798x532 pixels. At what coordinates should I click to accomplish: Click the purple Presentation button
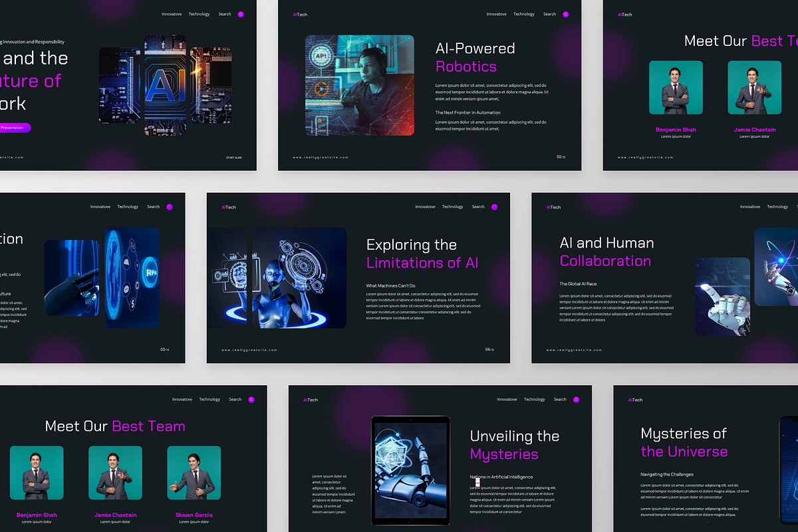point(14,128)
